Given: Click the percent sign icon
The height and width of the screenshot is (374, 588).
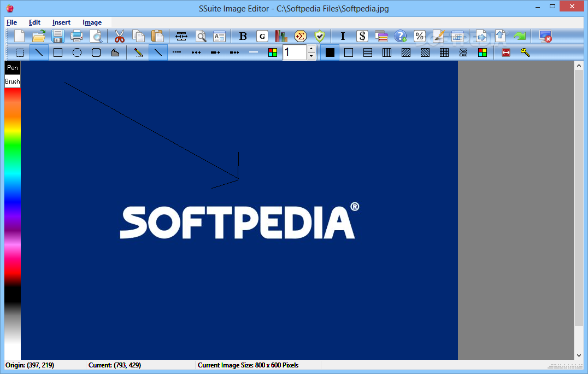Looking at the screenshot, I should pos(420,37).
